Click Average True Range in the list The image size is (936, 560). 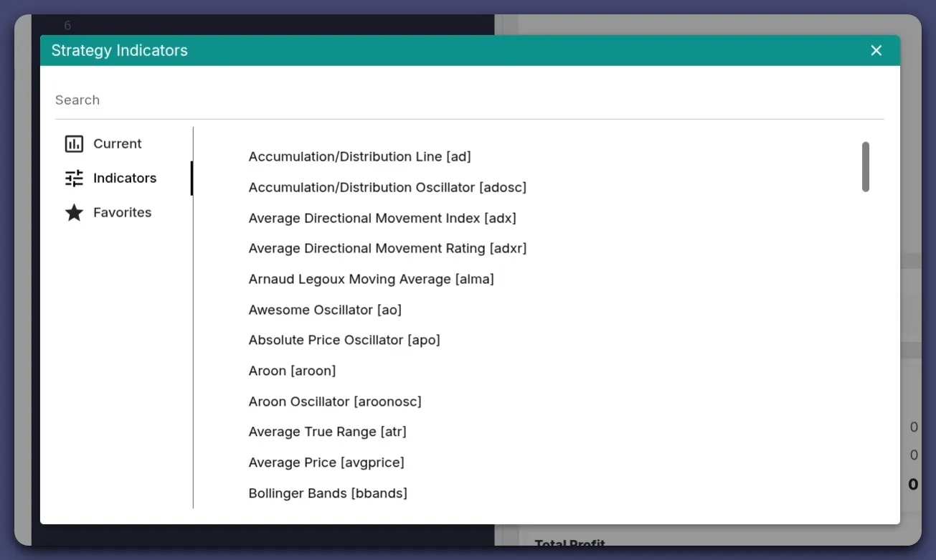[x=327, y=432]
